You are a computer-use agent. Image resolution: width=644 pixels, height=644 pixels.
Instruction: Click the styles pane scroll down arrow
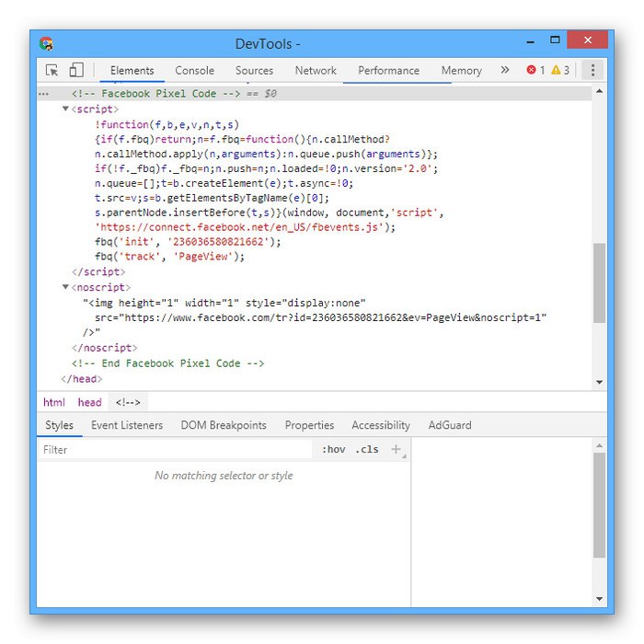pyautogui.click(x=599, y=599)
